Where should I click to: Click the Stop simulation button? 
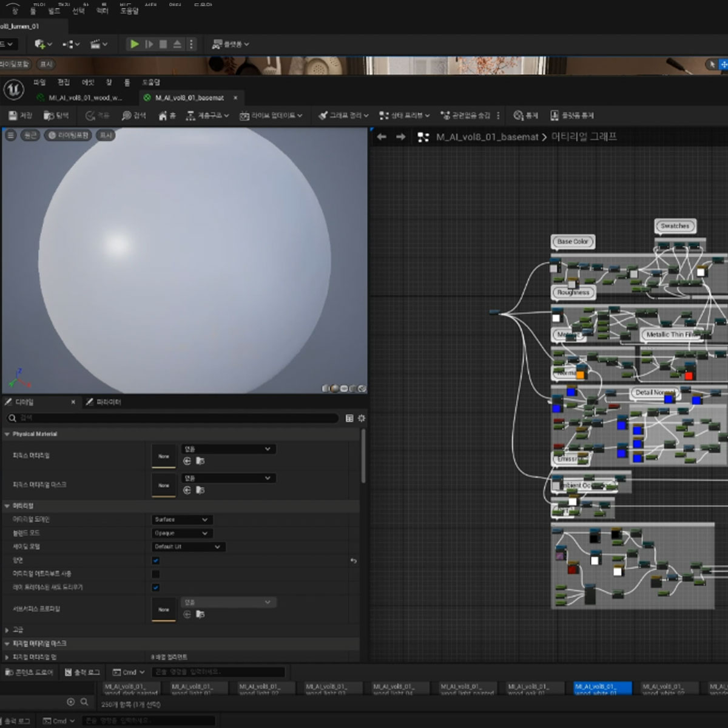(x=163, y=44)
